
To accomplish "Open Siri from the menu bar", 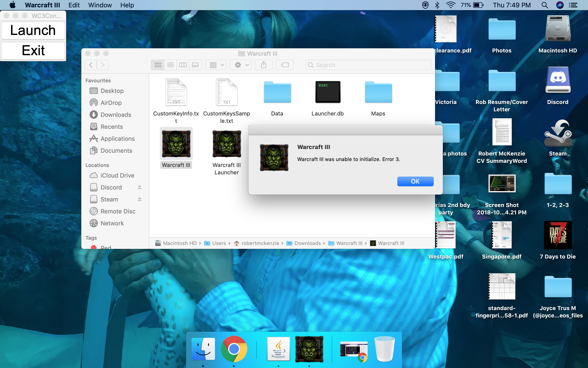I will tap(560, 5).
